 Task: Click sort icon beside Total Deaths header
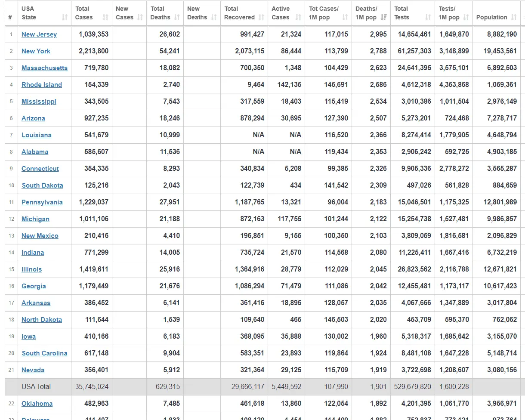tap(177, 18)
